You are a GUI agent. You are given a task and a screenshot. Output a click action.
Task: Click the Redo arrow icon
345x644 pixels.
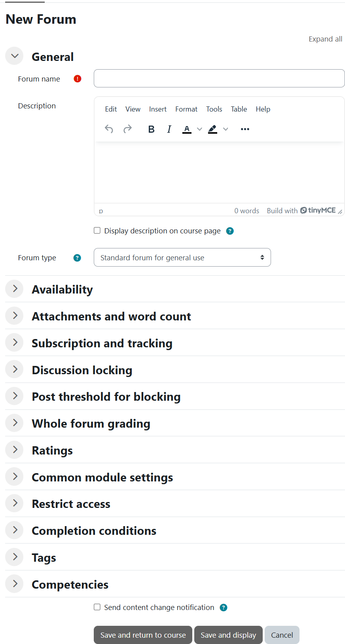(x=127, y=129)
